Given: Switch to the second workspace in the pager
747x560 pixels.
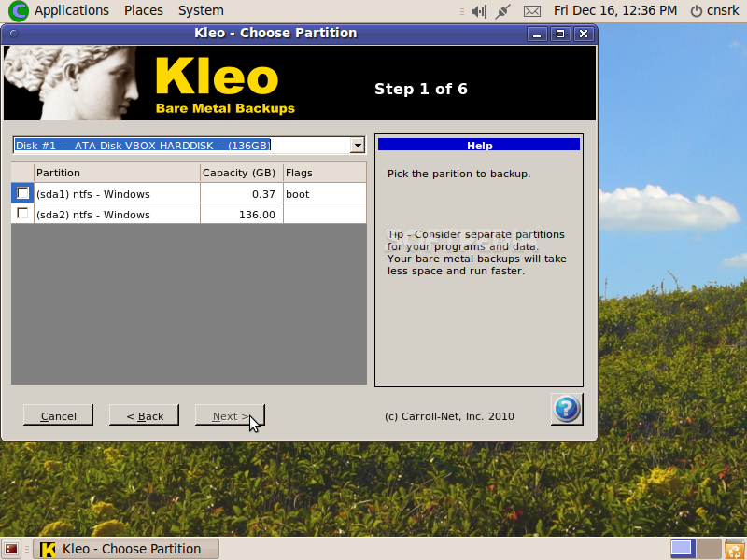Looking at the screenshot, I should pos(709,549).
